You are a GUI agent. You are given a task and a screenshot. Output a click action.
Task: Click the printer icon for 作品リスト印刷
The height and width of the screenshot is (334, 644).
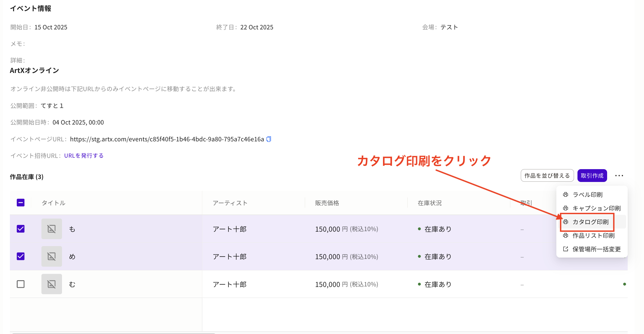point(565,235)
